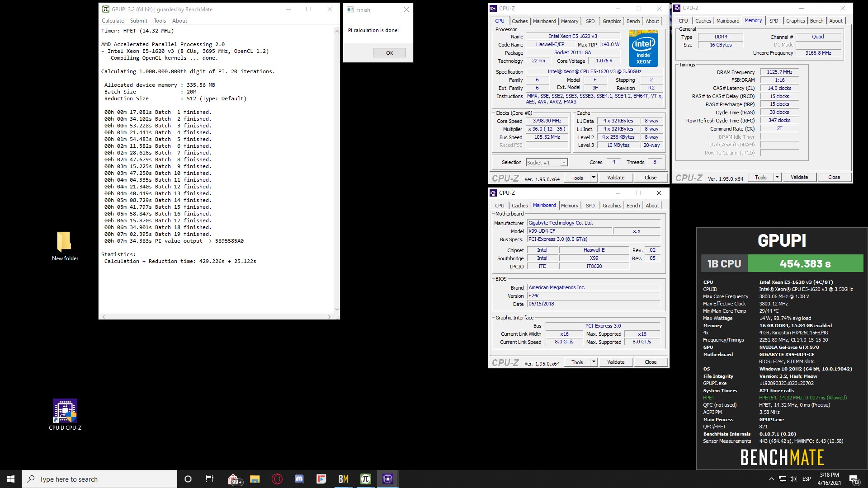The width and height of the screenshot is (868, 488).
Task: Click the DRAM Frequency value 1125.7 MHz
Action: [x=779, y=72]
